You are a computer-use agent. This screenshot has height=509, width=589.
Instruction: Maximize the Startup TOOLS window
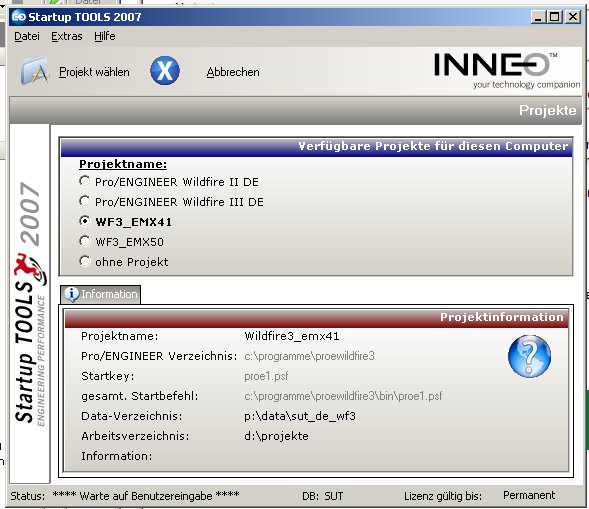555,17
